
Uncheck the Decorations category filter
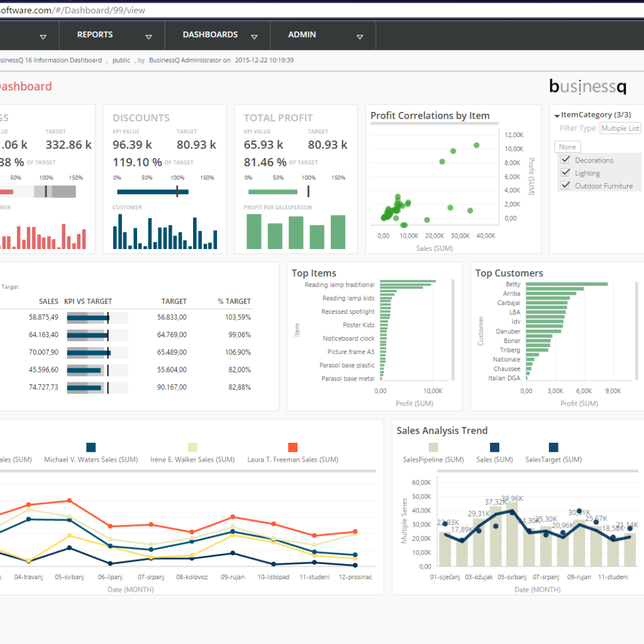[x=565, y=160]
